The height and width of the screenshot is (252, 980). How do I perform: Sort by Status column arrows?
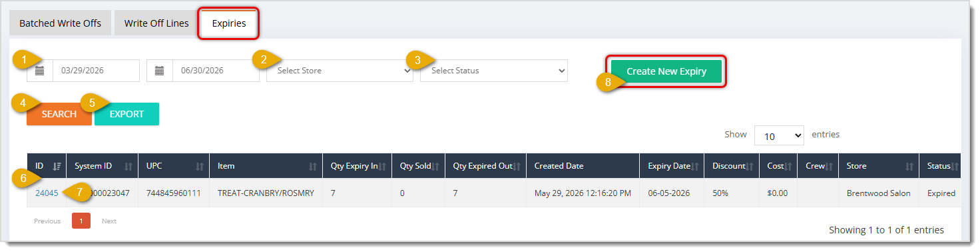[955, 166]
